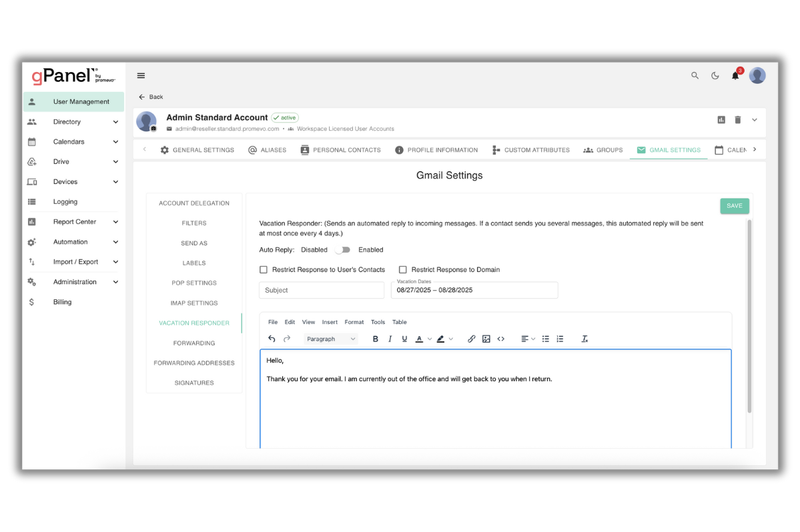Select User Management in sidebar

(73, 101)
